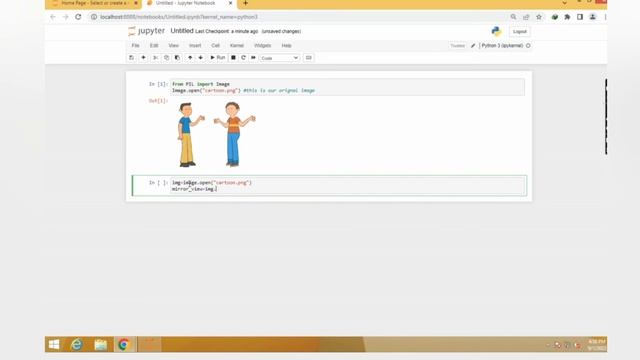Open the tab search chevron in Chrome
This screenshot has width=640, height=360.
[x=564, y=3]
